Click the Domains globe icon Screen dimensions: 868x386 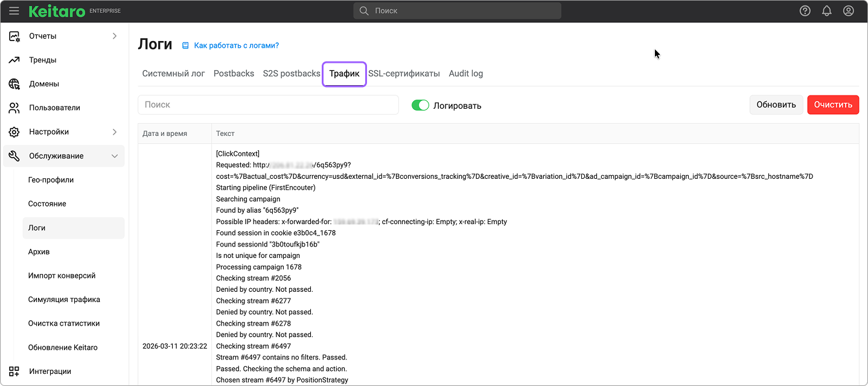tap(14, 84)
